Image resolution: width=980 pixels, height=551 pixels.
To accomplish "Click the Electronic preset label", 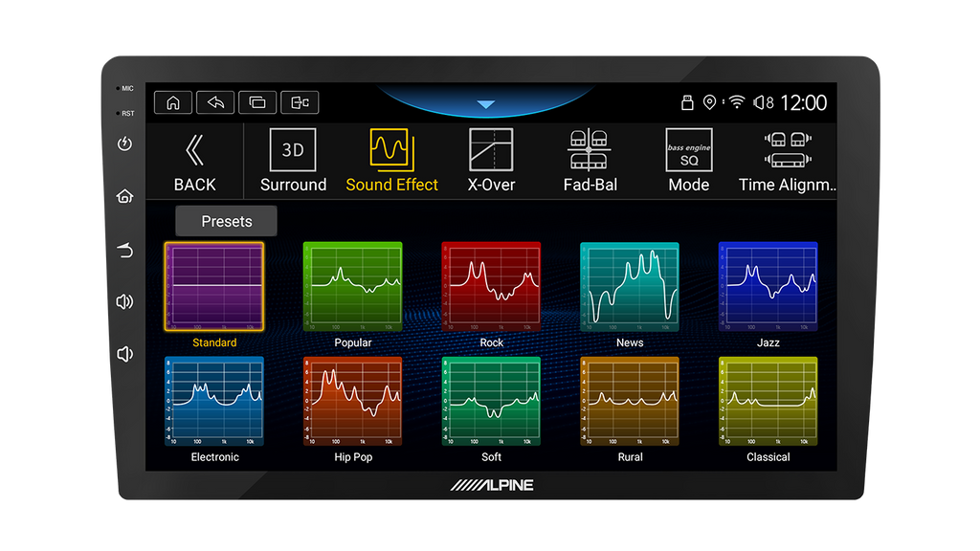I will click(x=214, y=456).
